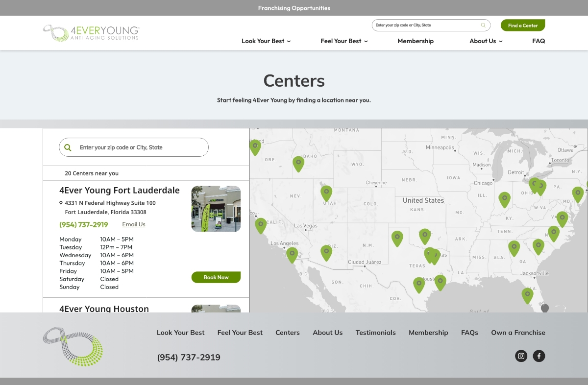The height and width of the screenshot is (385, 588).
Task: Select the map pin in northern California
Action: coord(261,225)
